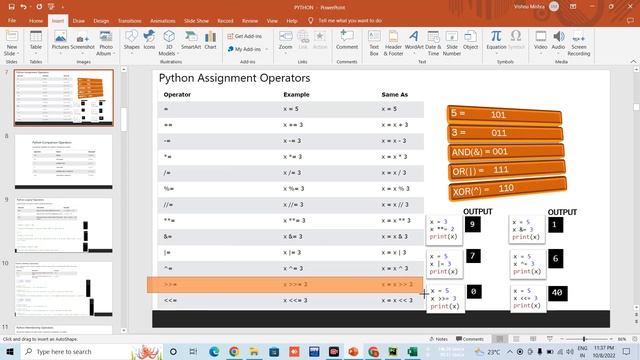Image resolution: width=640 pixels, height=360 pixels.
Task: Open Windows Start menu
Action: [x=9, y=351]
